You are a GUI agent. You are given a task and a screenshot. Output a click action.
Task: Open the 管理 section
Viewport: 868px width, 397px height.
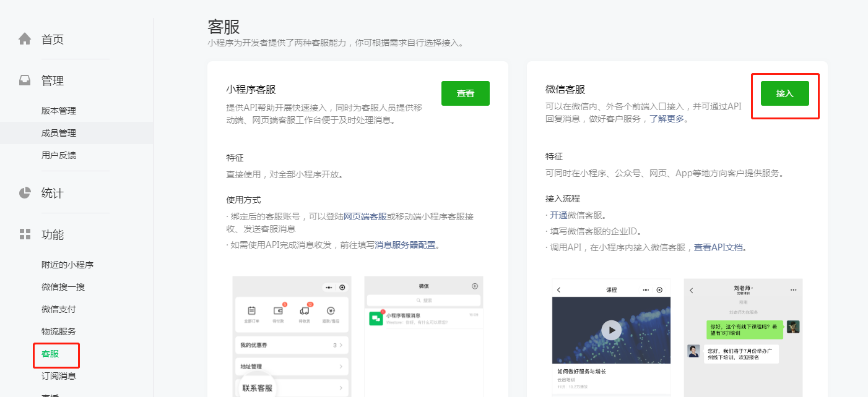[53, 80]
